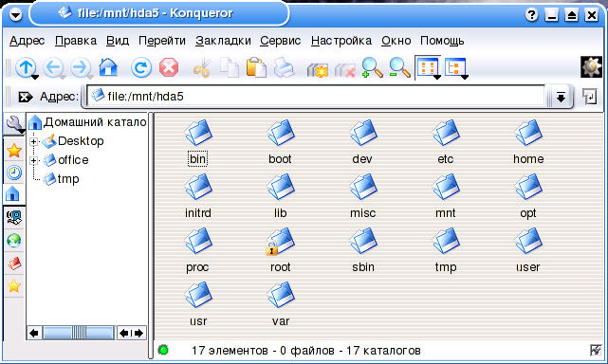Open Services sidebar yellow star tab

(14, 286)
